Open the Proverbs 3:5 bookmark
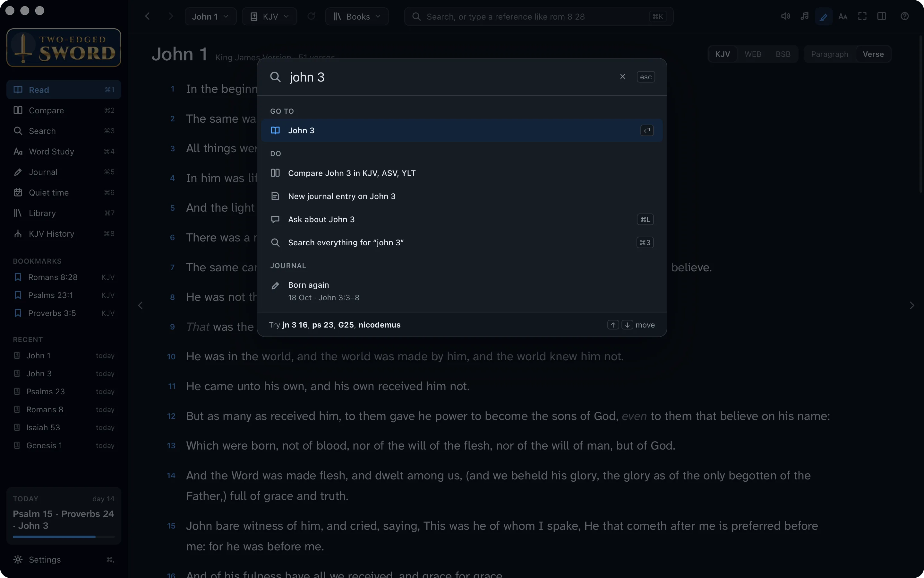The width and height of the screenshot is (924, 578). [64, 313]
